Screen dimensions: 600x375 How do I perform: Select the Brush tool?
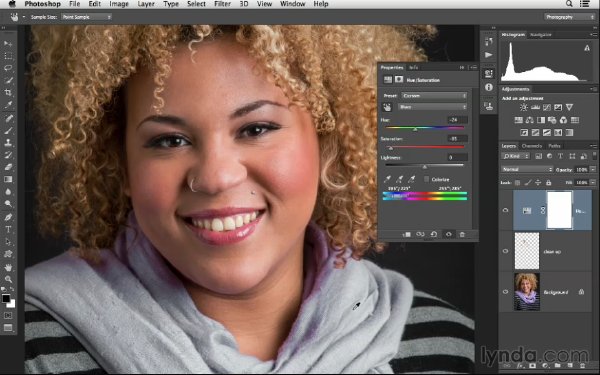click(8, 130)
